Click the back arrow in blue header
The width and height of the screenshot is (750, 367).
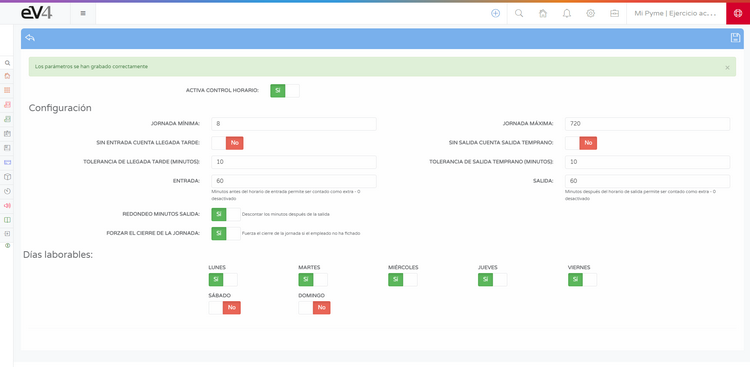[x=30, y=38]
